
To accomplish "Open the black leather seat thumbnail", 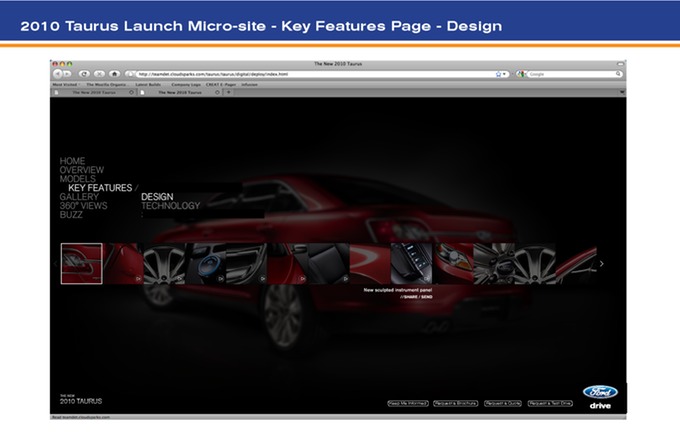I will point(329,264).
